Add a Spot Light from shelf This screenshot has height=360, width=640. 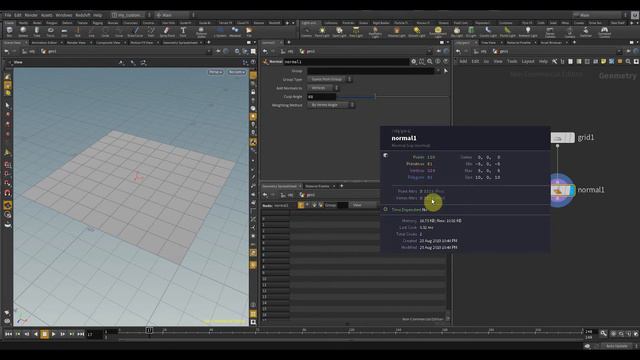point(339,32)
